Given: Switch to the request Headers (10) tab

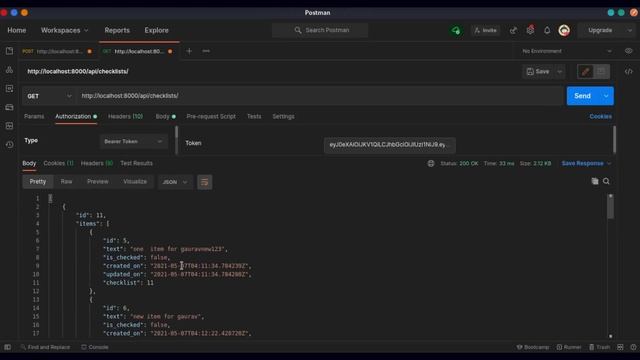Looking at the screenshot, I should click(x=125, y=116).
